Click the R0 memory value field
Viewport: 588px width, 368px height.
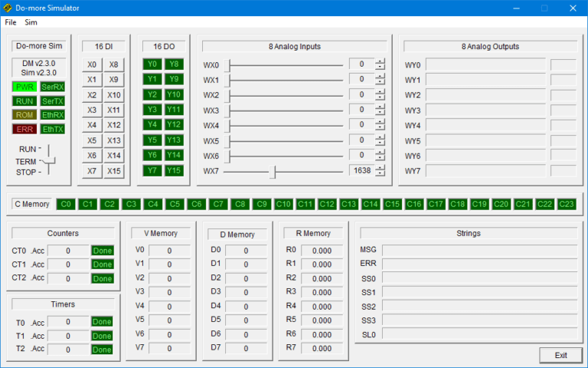pos(322,251)
